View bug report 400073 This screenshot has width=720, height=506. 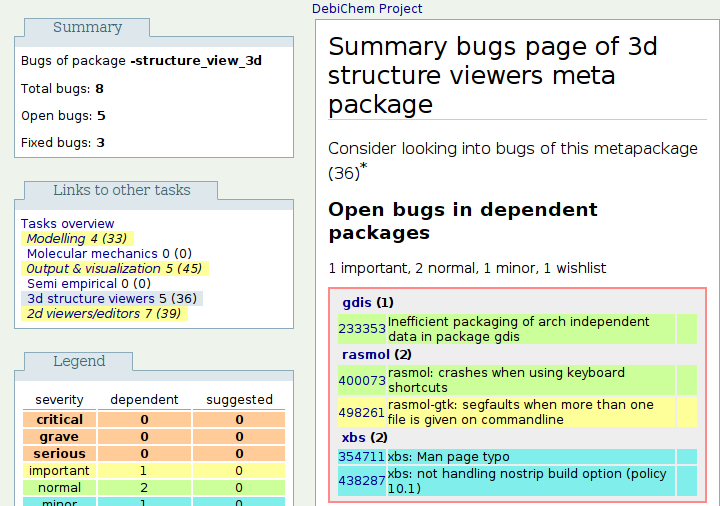(x=361, y=381)
